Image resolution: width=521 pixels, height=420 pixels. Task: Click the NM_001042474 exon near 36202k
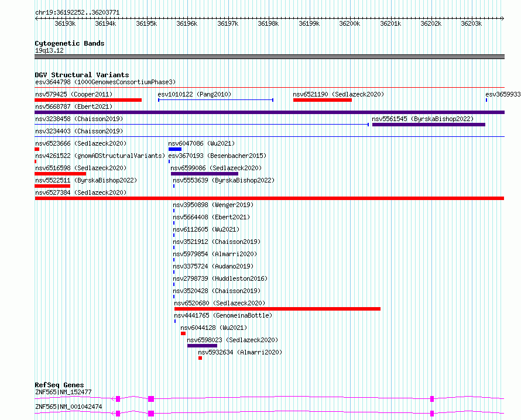pos(432,414)
